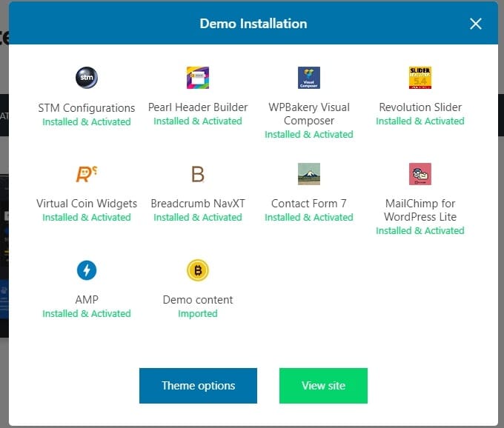Click the Virtual Coin Widgets icon

click(87, 174)
